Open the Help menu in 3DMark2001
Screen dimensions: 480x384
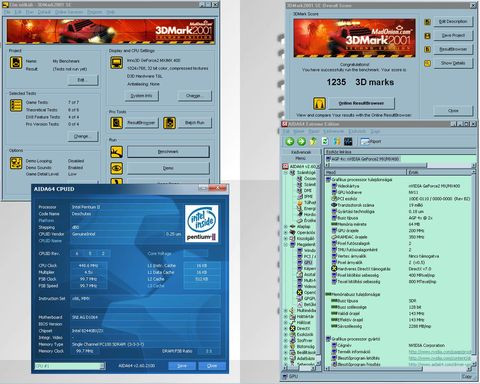pos(110,12)
